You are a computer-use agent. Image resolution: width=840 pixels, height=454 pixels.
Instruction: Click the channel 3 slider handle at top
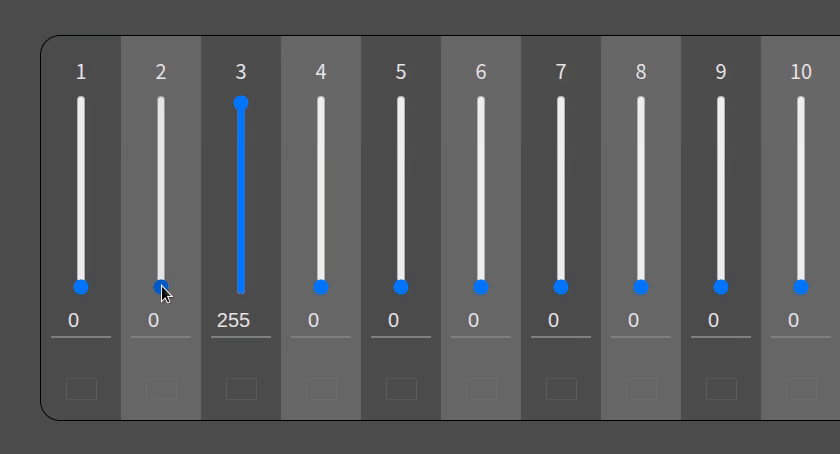click(241, 103)
